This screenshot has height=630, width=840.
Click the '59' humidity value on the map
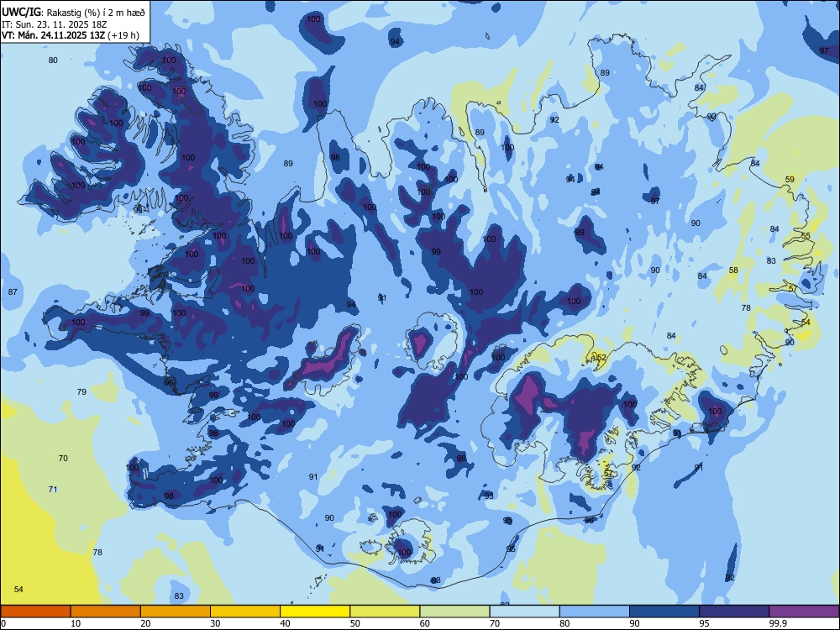[x=790, y=180]
